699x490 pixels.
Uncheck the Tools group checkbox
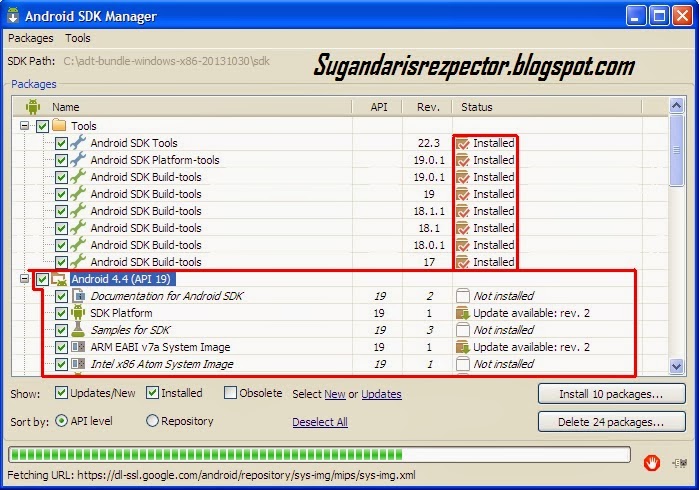pos(42,126)
